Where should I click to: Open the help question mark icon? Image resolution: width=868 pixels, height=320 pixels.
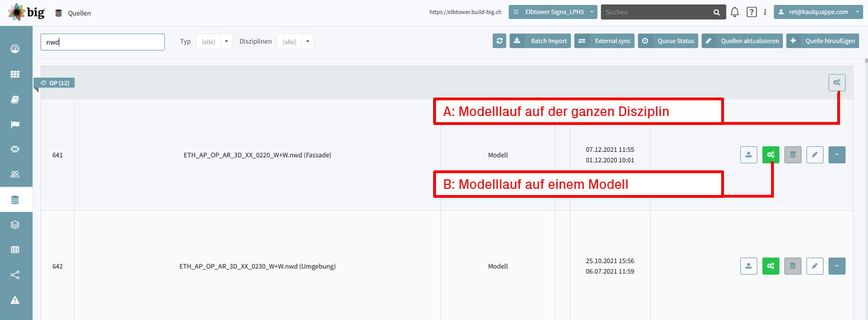coord(752,12)
